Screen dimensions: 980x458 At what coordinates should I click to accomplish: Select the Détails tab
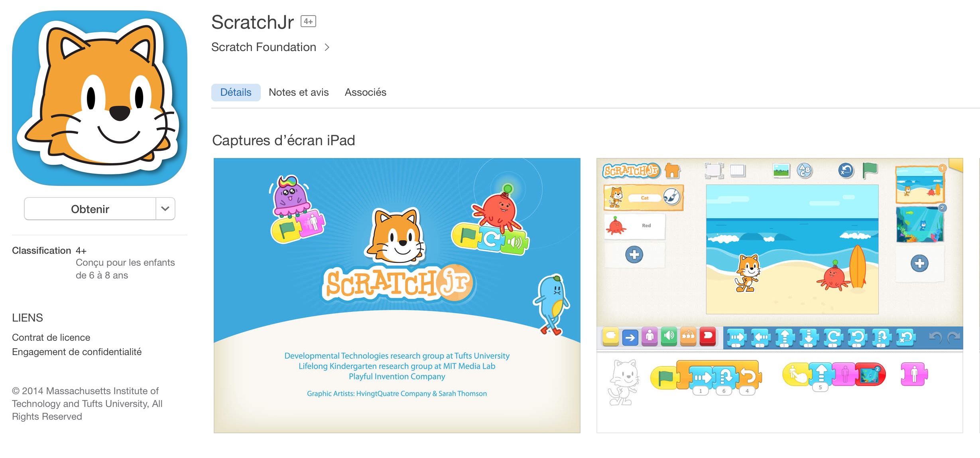pyautogui.click(x=236, y=93)
